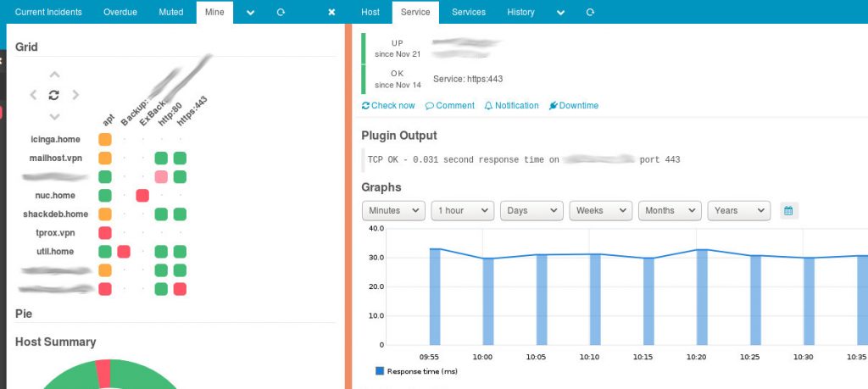
Task: Switch to the Host tab
Action: coord(370,12)
